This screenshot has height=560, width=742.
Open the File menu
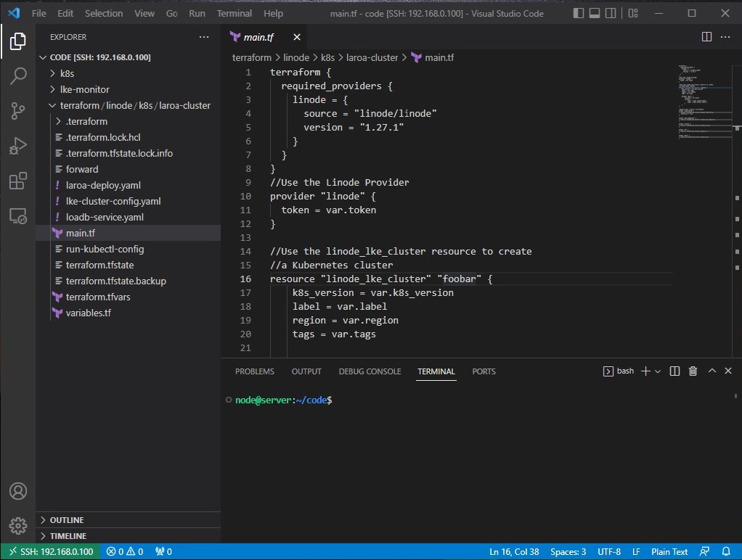38,13
